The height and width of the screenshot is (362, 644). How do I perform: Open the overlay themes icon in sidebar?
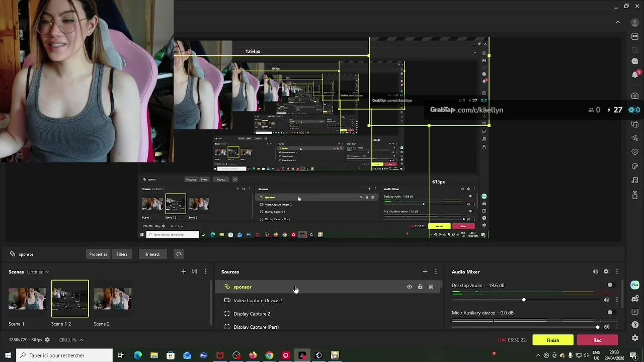pyautogui.click(x=635, y=124)
